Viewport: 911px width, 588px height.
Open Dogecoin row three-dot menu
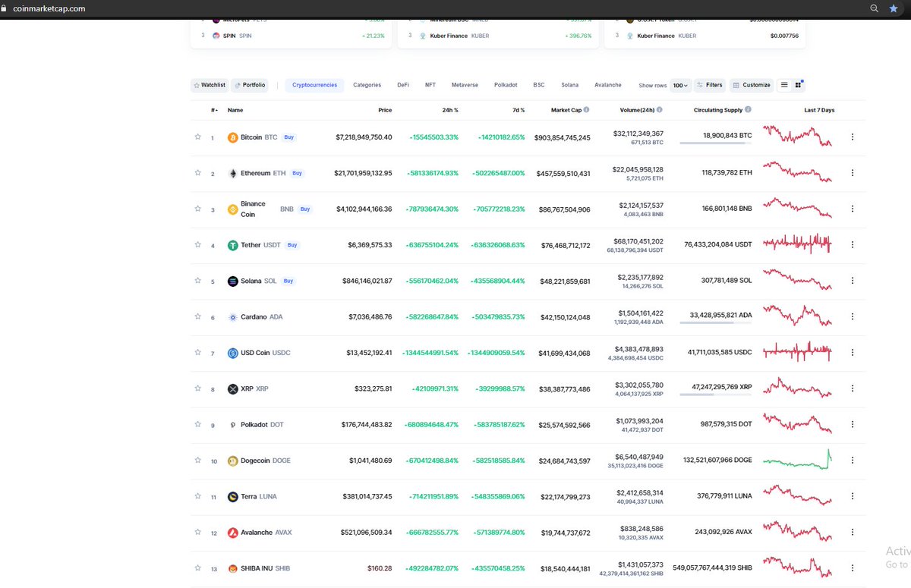(853, 461)
